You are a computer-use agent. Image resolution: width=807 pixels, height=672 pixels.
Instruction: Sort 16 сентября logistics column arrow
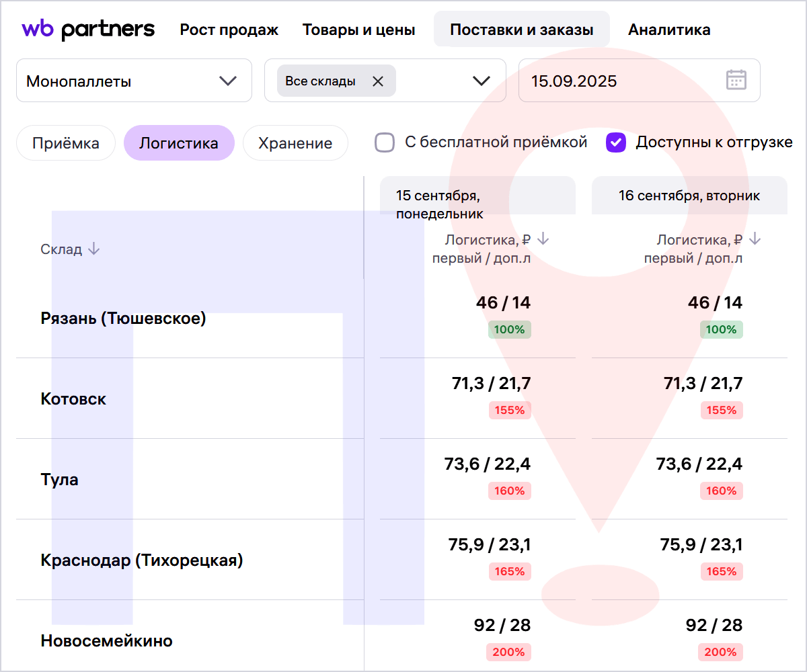(x=755, y=239)
